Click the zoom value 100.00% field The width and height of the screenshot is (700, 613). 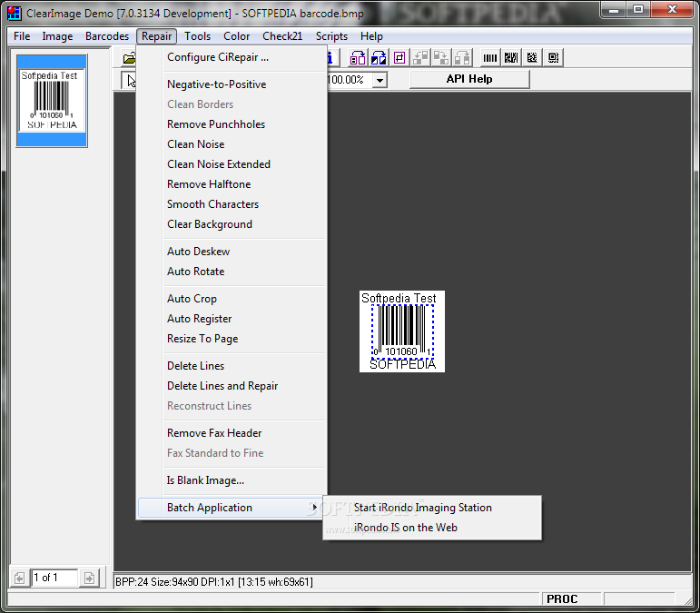tap(350, 80)
